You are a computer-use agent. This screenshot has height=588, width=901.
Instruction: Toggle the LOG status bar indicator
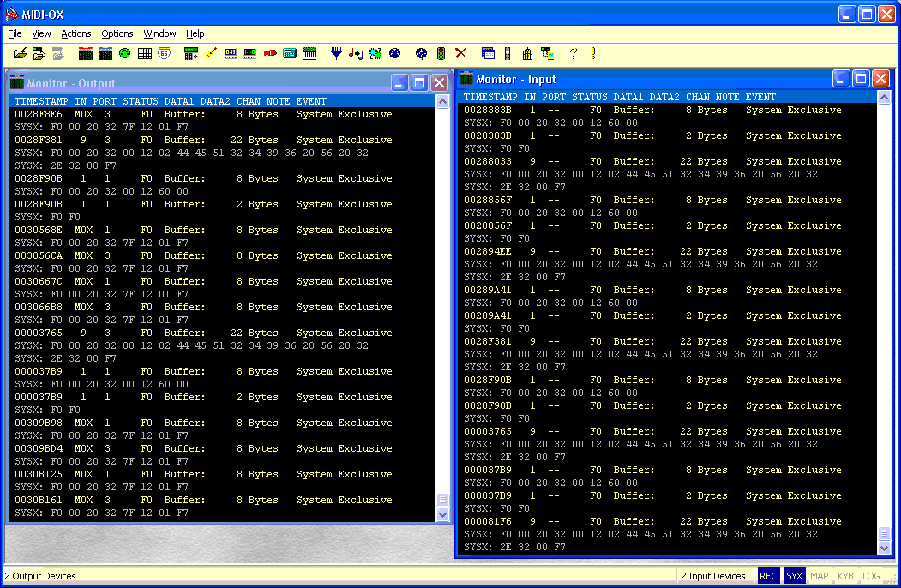click(x=871, y=576)
